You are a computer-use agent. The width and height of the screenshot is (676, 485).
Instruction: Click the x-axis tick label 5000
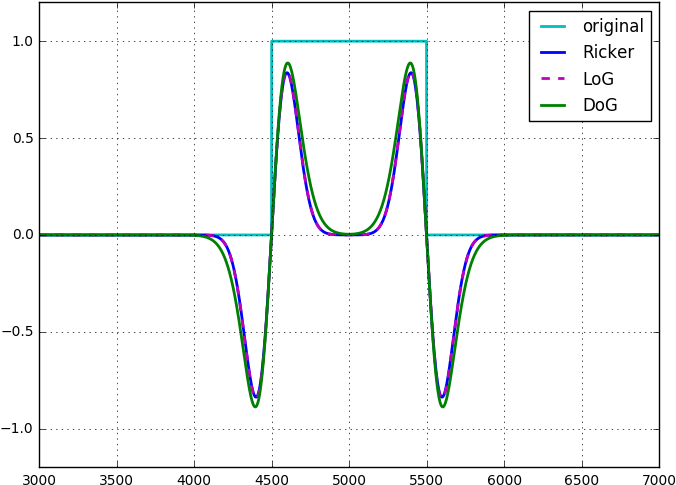click(x=350, y=479)
